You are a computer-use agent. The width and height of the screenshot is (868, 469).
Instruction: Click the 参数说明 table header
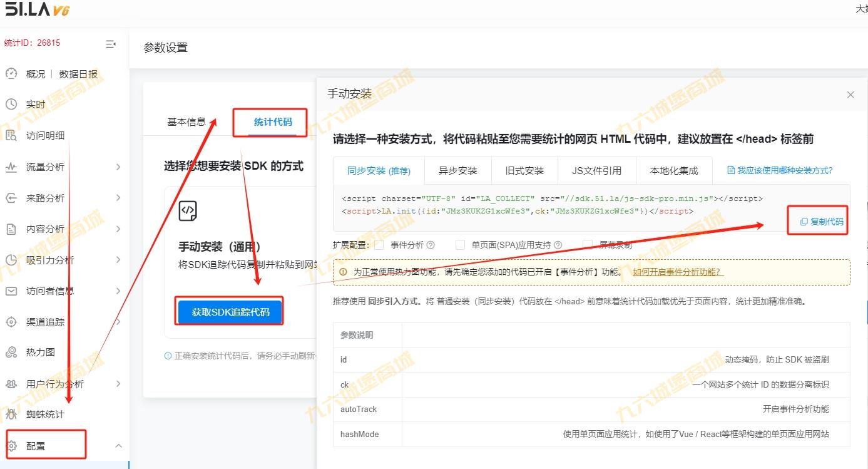coord(357,336)
